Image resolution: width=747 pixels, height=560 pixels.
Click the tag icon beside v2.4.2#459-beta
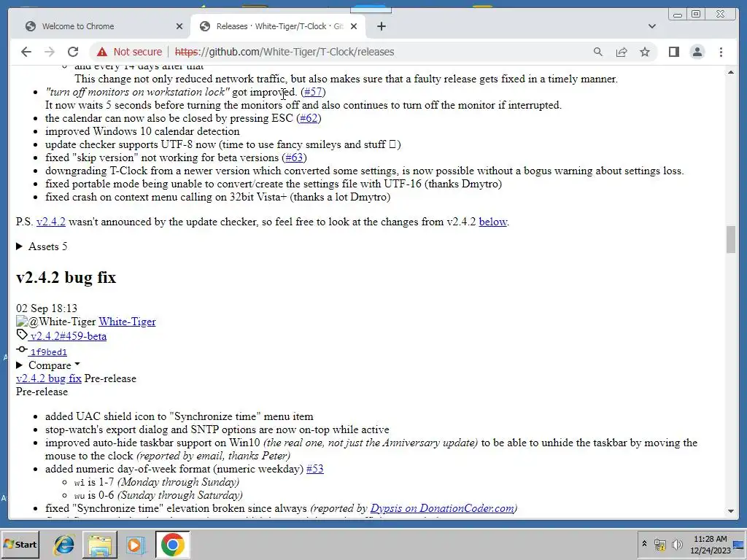22,335
